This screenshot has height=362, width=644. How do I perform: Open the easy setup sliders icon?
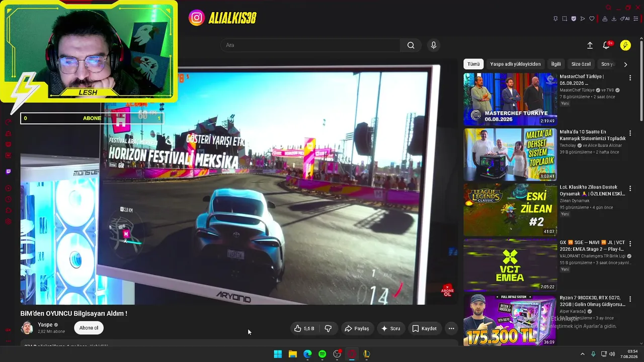(x=636, y=19)
